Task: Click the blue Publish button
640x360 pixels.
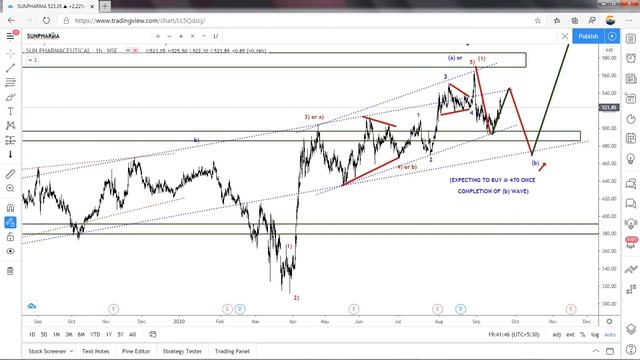Action: 588,36
